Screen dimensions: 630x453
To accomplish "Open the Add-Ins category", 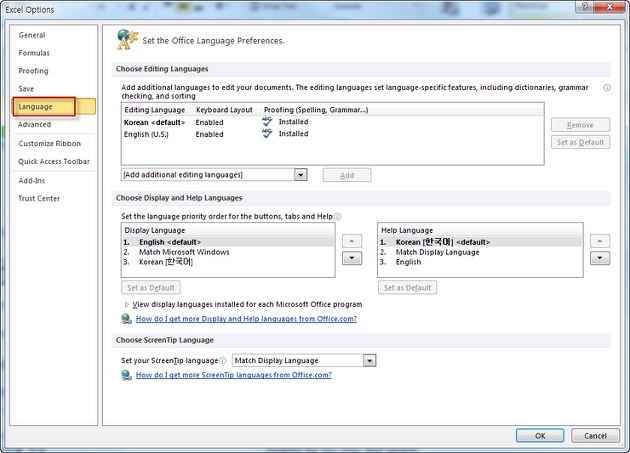I will click(x=32, y=180).
